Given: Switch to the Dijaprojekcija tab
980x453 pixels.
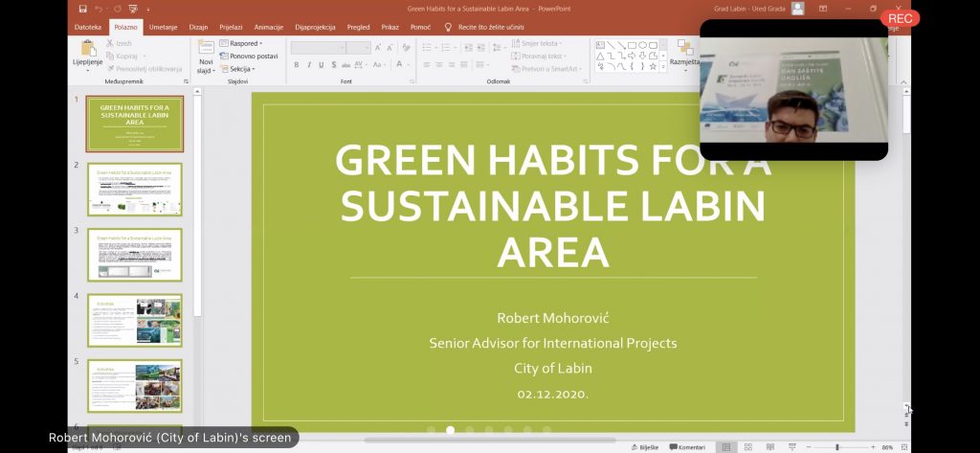Looking at the screenshot, I should (x=315, y=28).
